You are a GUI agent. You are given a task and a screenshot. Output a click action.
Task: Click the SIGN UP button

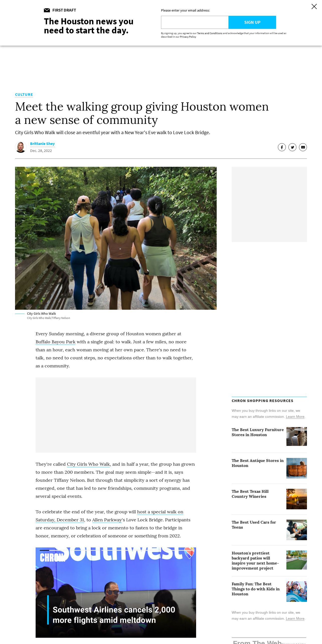click(x=252, y=22)
